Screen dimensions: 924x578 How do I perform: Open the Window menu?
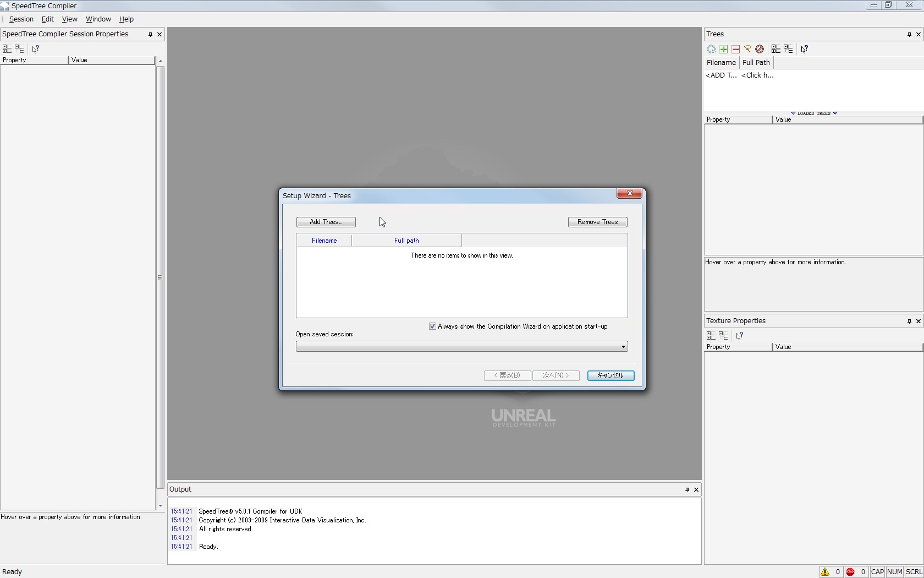click(x=98, y=19)
